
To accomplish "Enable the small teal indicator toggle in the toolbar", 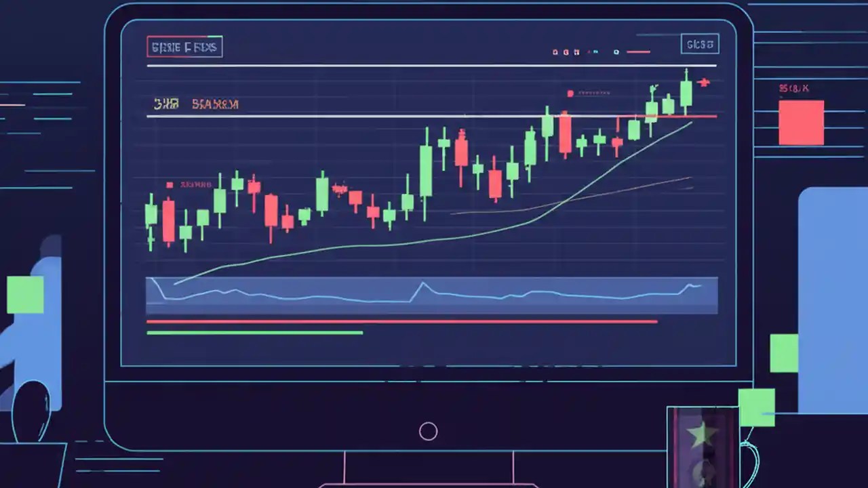I will click(x=595, y=51).
